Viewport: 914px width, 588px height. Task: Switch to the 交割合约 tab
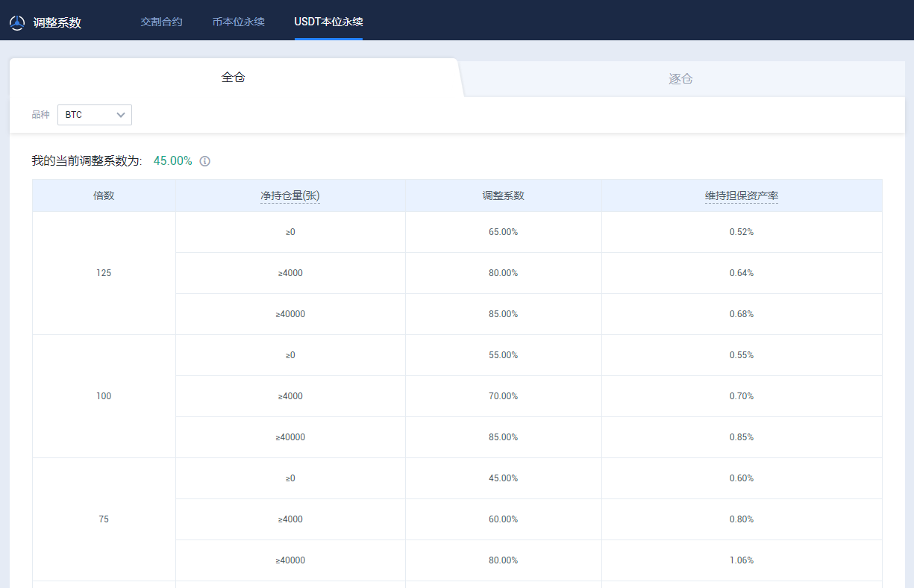pos(161,22)
